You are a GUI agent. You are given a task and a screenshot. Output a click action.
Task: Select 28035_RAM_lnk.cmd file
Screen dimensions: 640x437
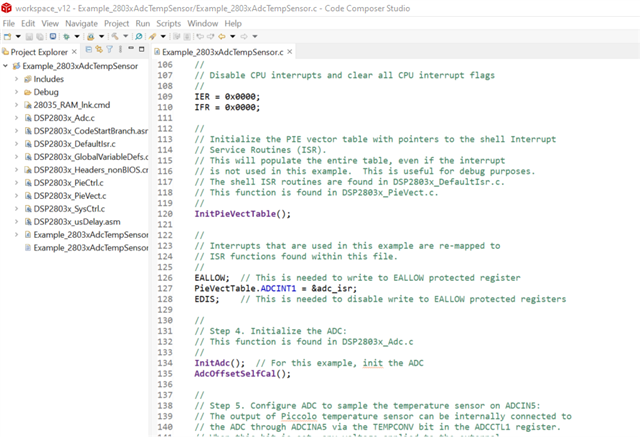(x=72, y=105)
